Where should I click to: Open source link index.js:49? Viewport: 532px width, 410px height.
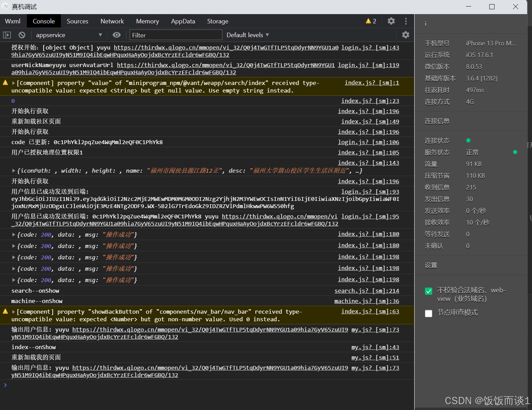[370, 121]
